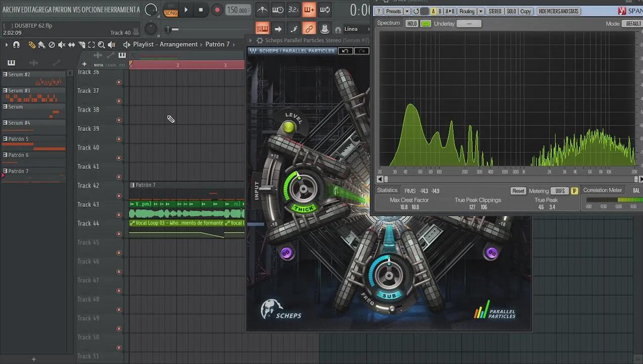This screenshot has height=364, width=643.
Task: Toggle the playlist magnet snap icon
Action: (16, 44)
